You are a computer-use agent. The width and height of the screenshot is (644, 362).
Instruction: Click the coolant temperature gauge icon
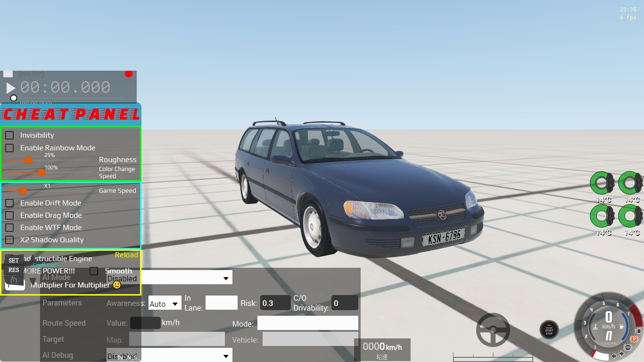click(x=596, y=326)
